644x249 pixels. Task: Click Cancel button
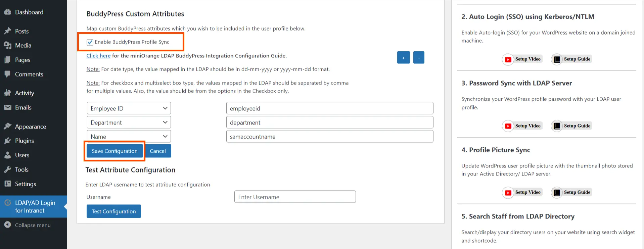(157, 151)
